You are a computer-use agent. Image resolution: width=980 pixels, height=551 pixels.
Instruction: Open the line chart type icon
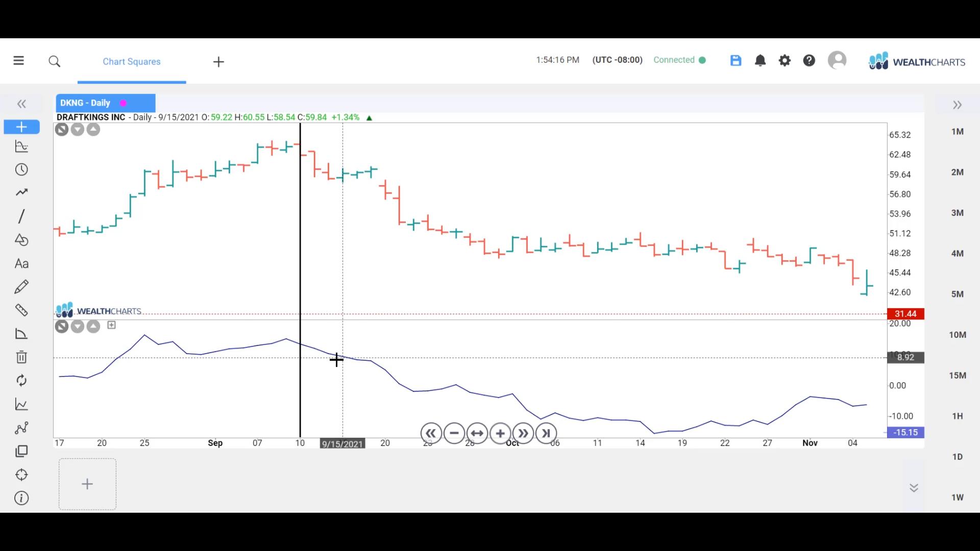pos(21,405)
